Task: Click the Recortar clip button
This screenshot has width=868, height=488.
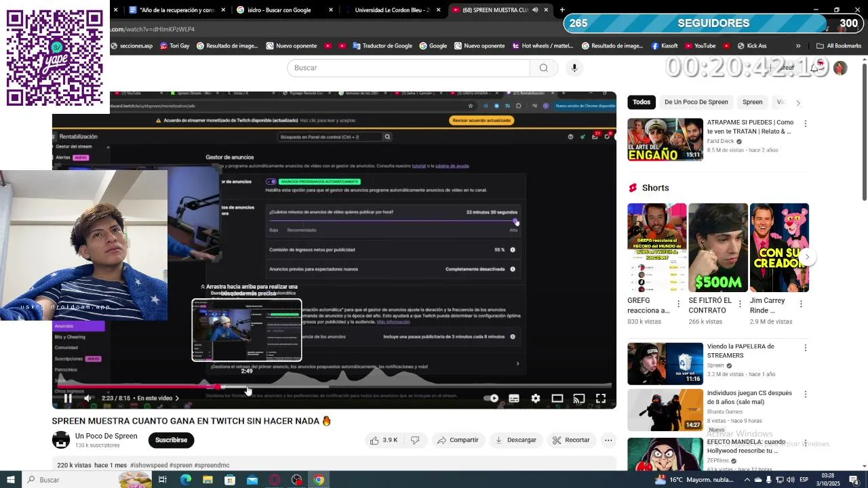Action: pos(570,440)
